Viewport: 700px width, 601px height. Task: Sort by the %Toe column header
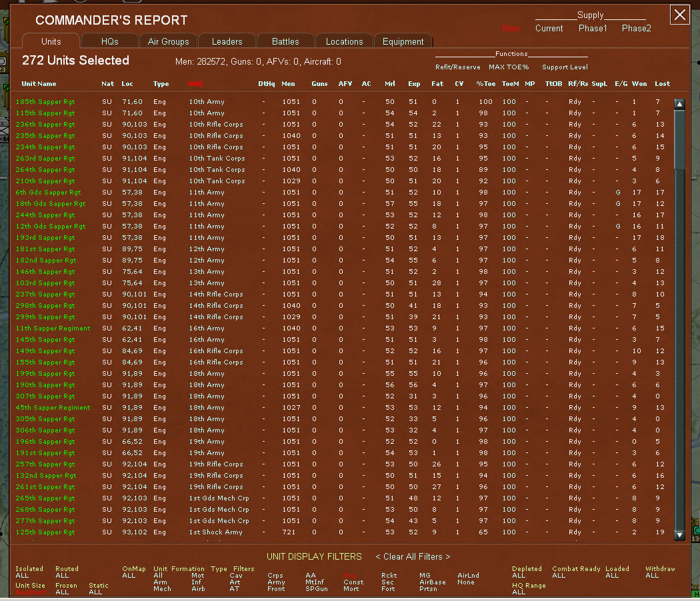[x=486, y=84]
